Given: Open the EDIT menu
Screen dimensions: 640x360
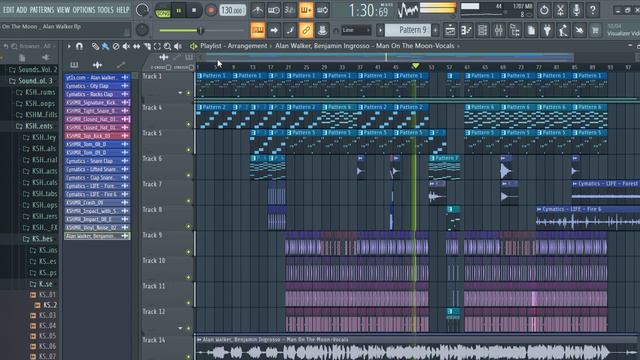Looking at the screenshot, I should [x=8, y=10].
